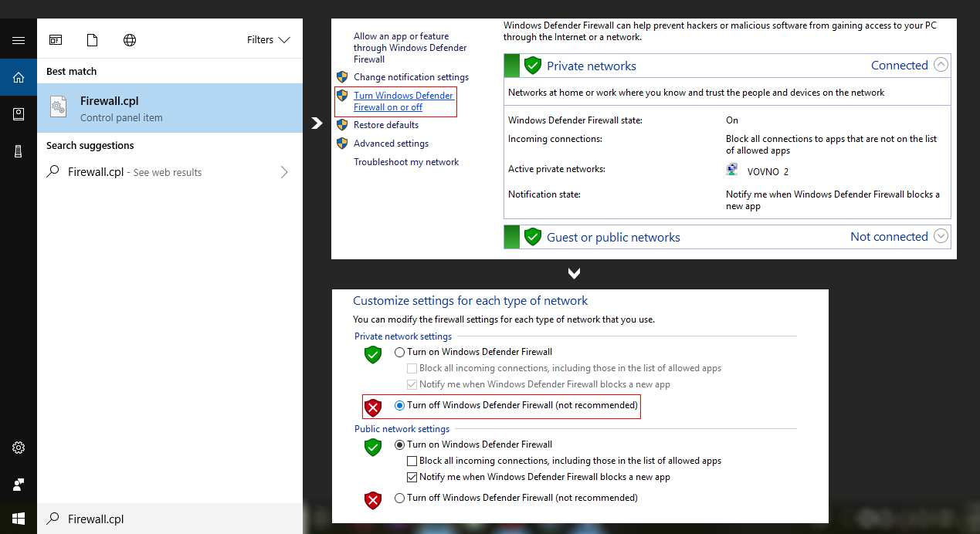
Task: Toggle Notify me checkbox for private network
Action: click(412, 384)
